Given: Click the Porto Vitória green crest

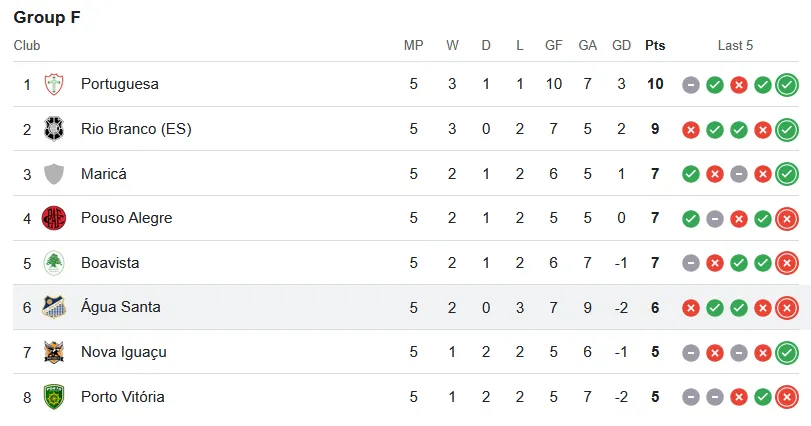Looking at the screenshot, I should point(54,397).
